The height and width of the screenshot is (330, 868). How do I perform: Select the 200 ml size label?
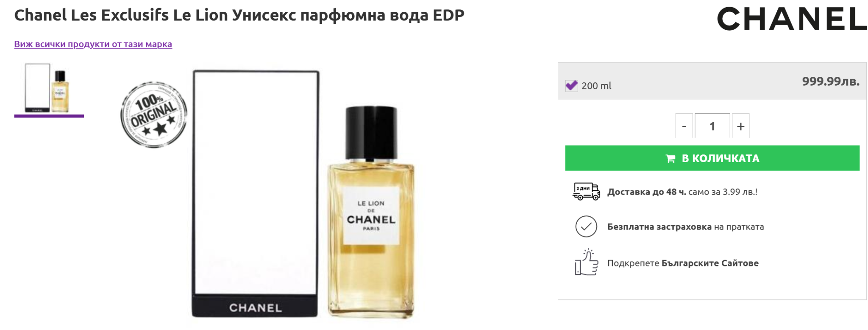coord(596,86)
